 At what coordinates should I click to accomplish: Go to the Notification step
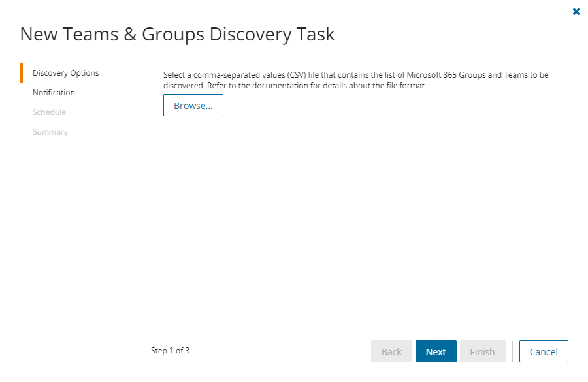point(54,93)
